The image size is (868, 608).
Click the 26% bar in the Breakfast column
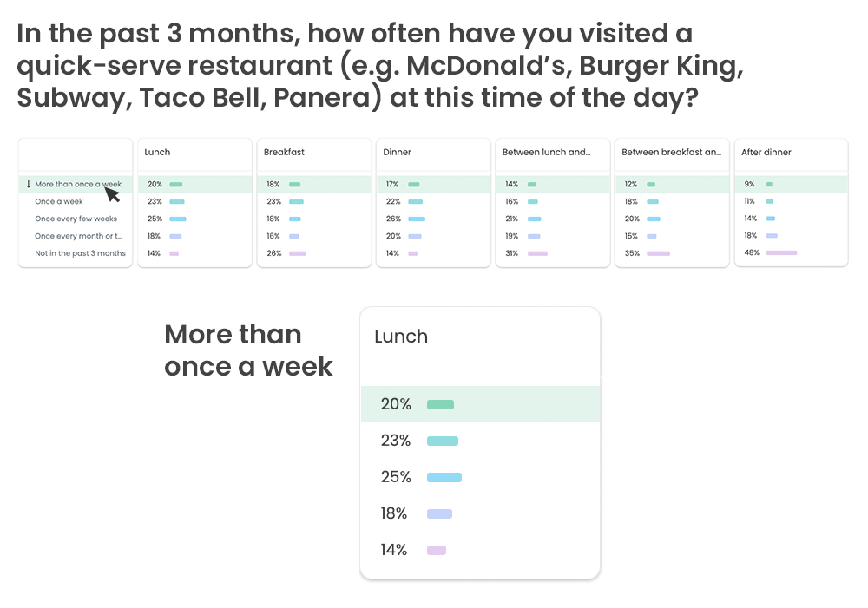[x=297, y=253]
